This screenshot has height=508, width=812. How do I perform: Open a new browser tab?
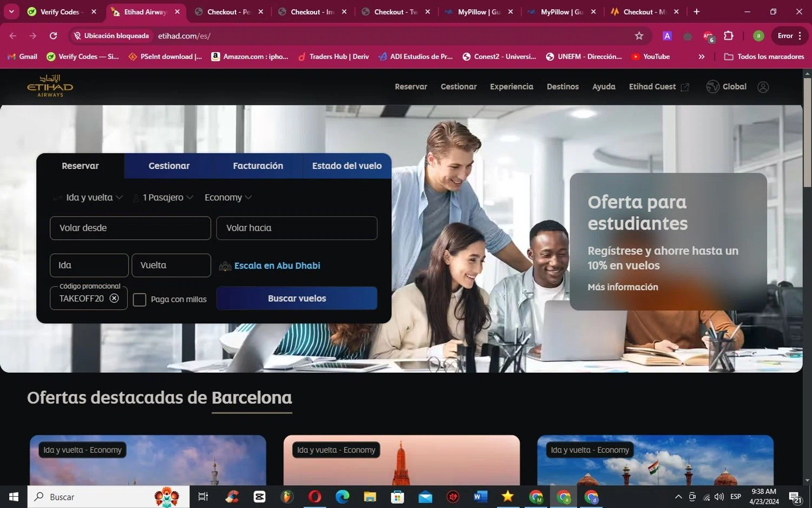697,11
